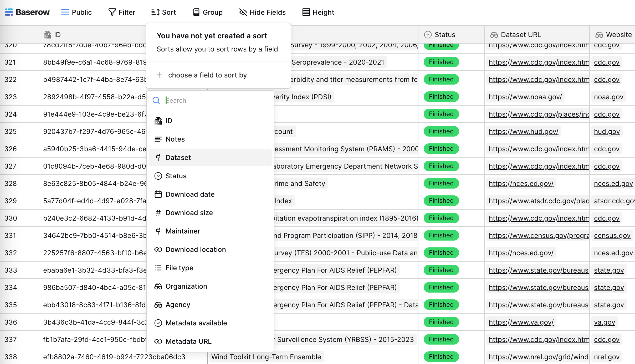Open the Group dropdown menu
635x364 pixels.
pyautogui.click(x=208, y=12)
